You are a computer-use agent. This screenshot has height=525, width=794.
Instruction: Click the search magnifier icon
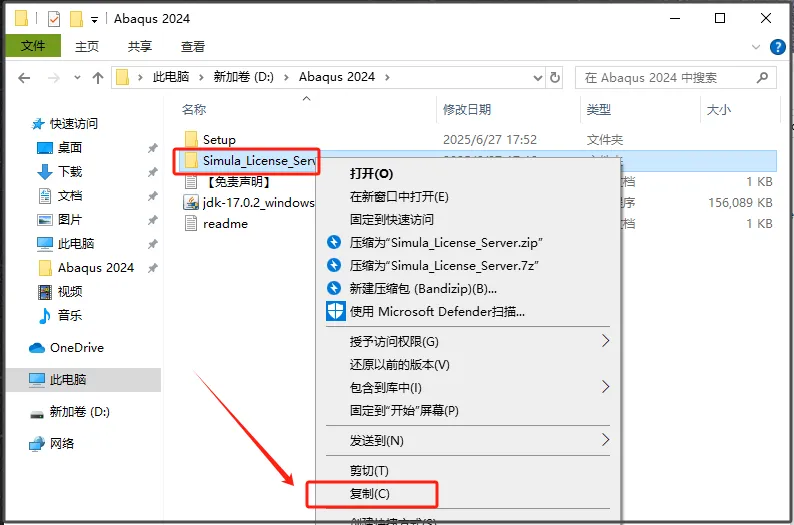coord(762,77)
